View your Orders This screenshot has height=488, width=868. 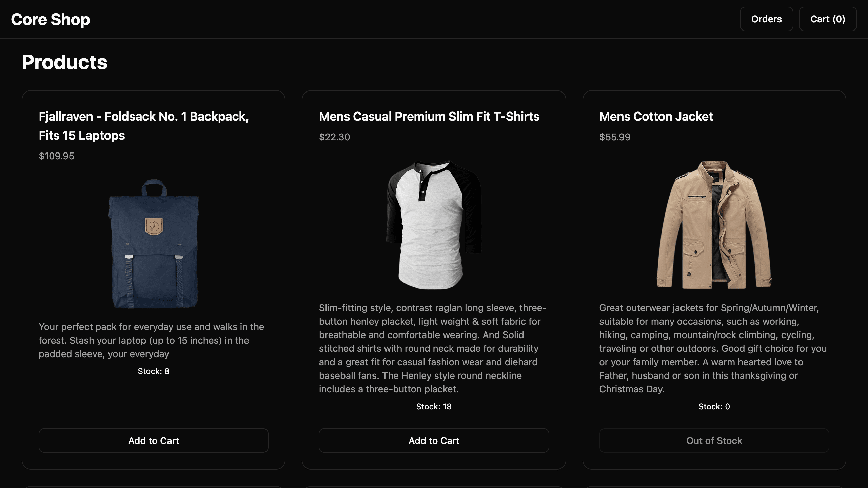(766, 19)
